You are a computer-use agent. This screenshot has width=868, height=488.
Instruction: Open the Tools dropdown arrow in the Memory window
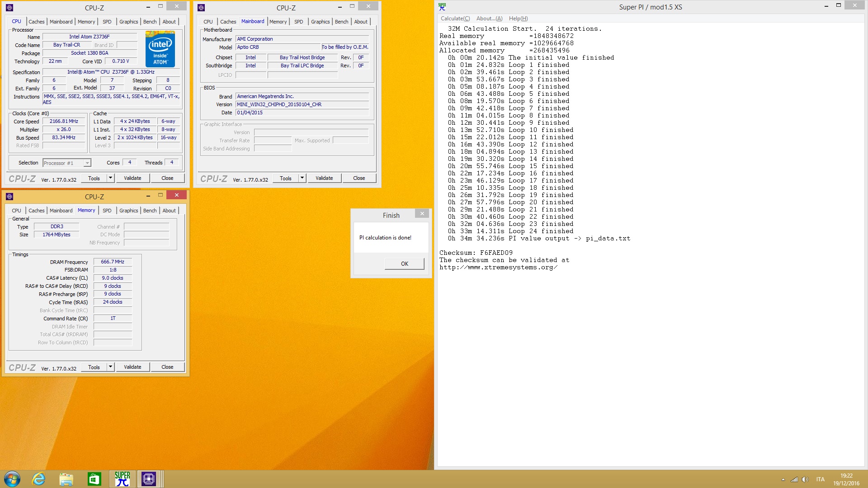pyautogui.click(x=110, y=367)
